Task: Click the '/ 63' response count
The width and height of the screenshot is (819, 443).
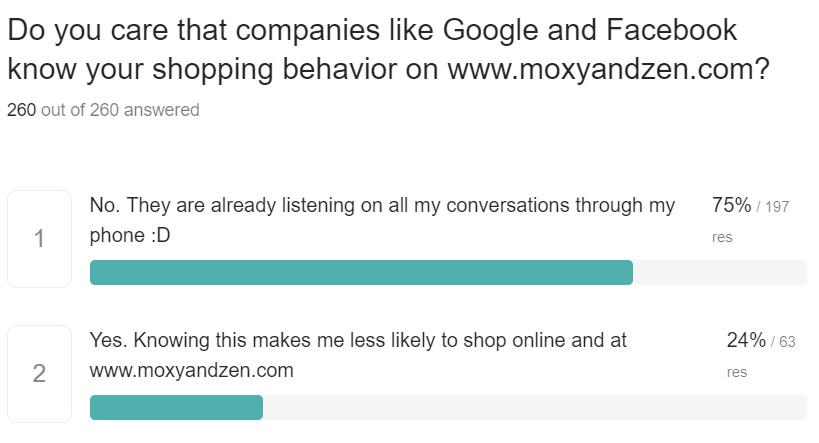Action: [x=783, y=342]
